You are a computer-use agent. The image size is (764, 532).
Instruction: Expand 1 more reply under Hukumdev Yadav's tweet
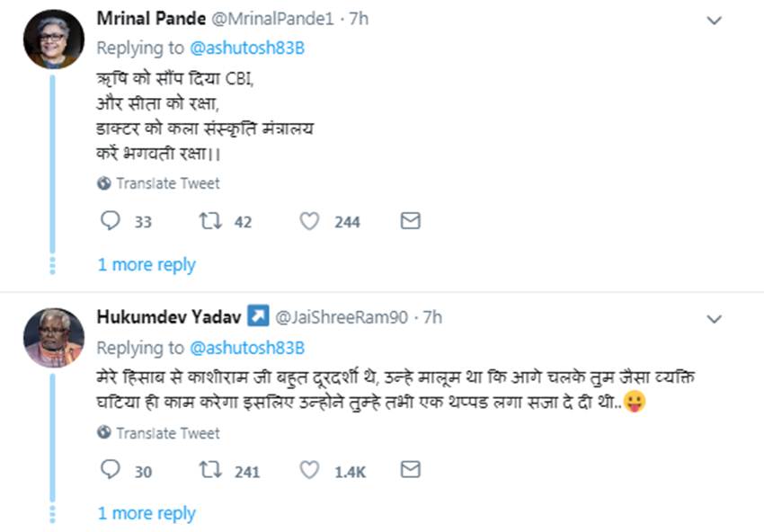(x=147, y=514)
